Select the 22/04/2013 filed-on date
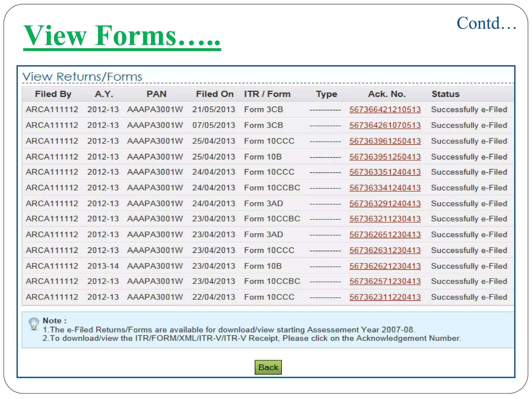The image size is (532, 399). click(x=214, y=297)
